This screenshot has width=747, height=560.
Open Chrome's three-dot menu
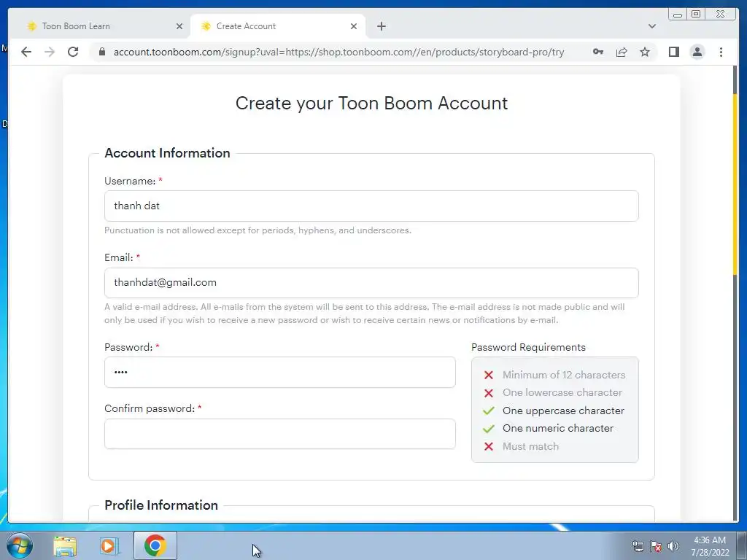pyautogui.click(x=721, y=52)
